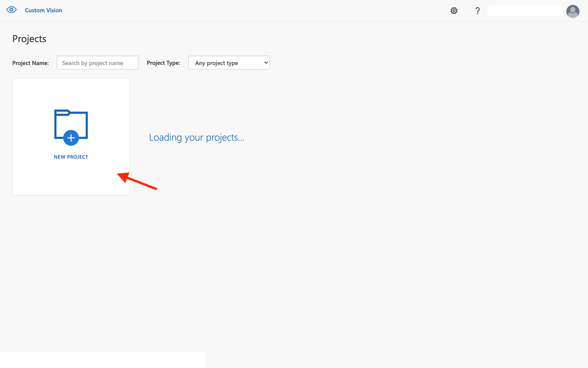Click the Loading your projects text
The height and width of the screenshot is (368, 588).
click(197, 138)
